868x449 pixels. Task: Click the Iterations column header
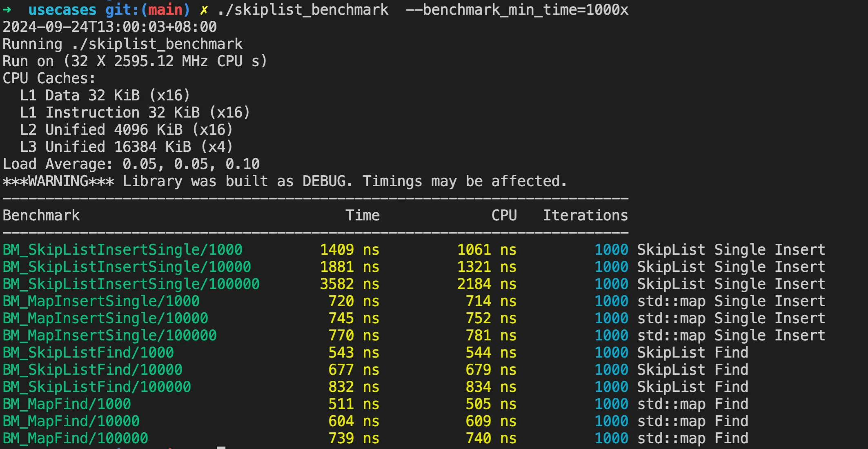click(585, 216)
